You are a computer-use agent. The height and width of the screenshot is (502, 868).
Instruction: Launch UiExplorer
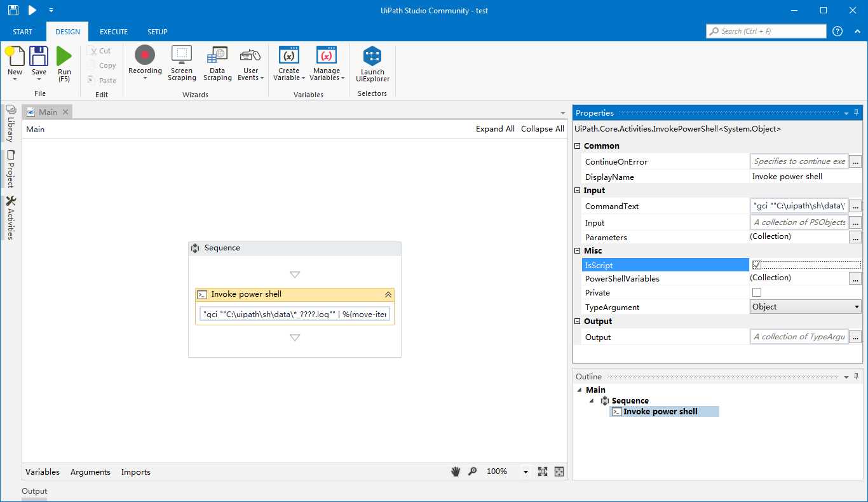372,64
